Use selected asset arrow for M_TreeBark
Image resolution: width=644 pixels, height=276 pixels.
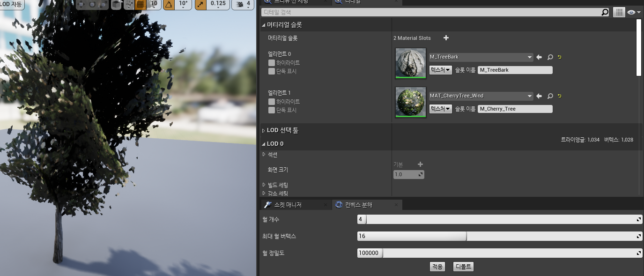tap(539, 57)
